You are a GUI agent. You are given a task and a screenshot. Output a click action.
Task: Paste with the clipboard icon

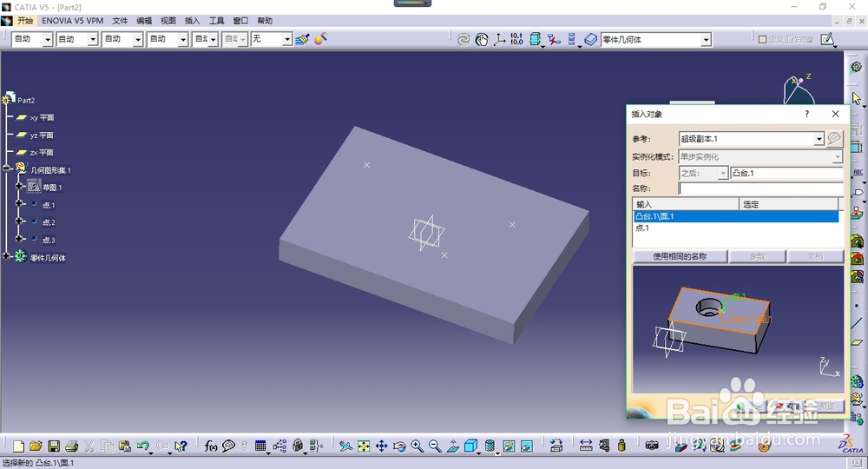[124, 446]
